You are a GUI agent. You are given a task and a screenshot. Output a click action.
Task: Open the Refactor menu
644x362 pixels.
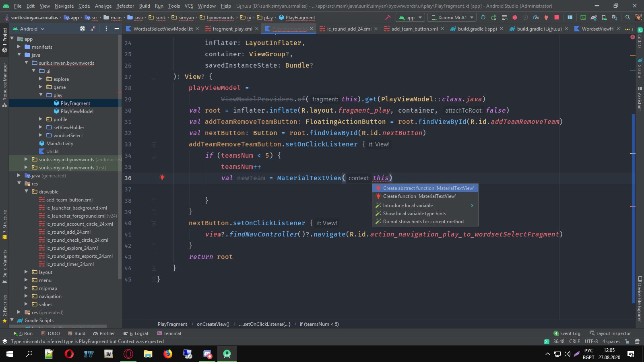[x=125, y=6]
